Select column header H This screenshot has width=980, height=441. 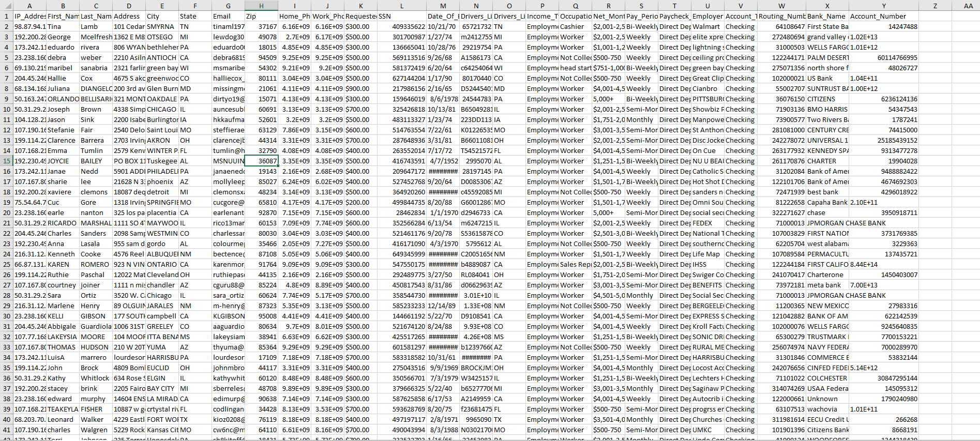point(261,6)
